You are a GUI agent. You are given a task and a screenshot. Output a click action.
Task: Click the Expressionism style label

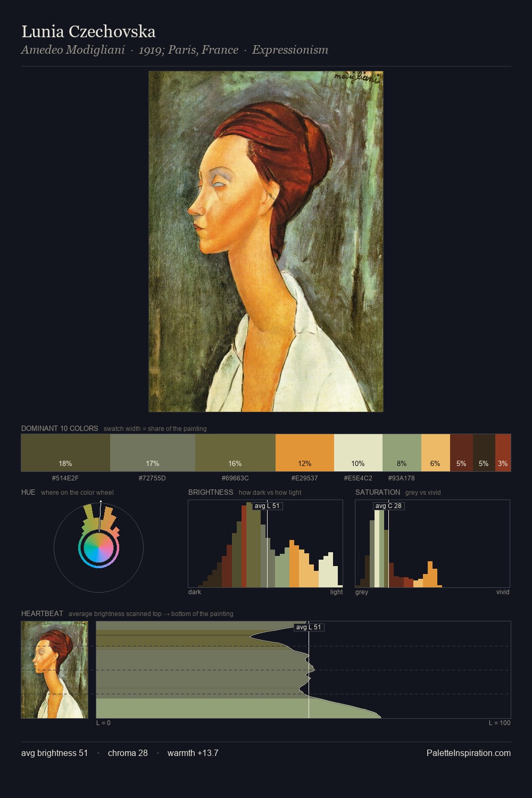pyautogui.click(x=290, y=50)
